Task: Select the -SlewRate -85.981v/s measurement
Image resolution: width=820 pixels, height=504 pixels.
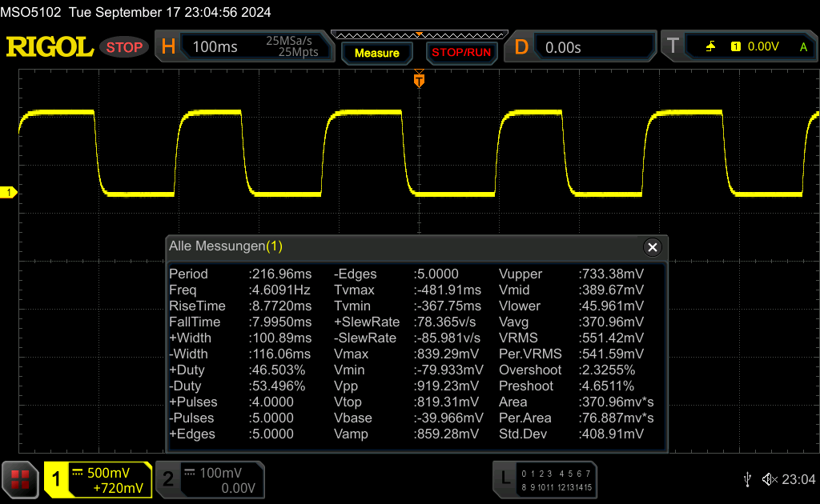Action: click(x=407, y=338)
